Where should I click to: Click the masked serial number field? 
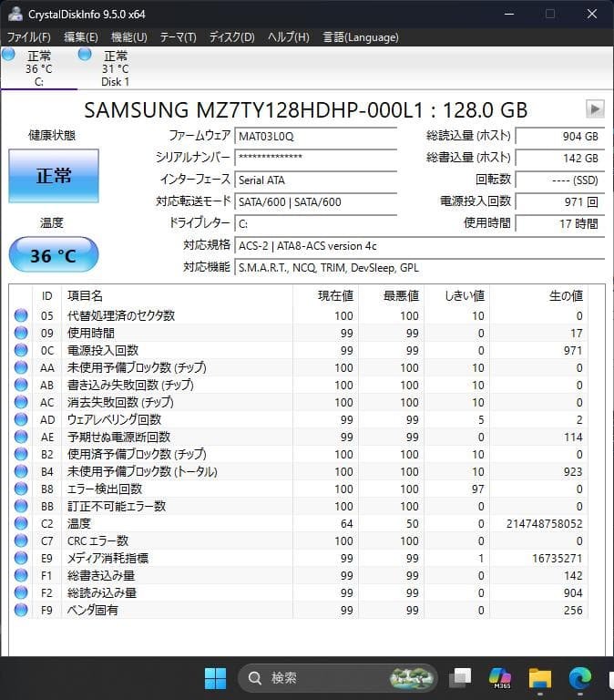pyautogui.click(x=315, y=157)
